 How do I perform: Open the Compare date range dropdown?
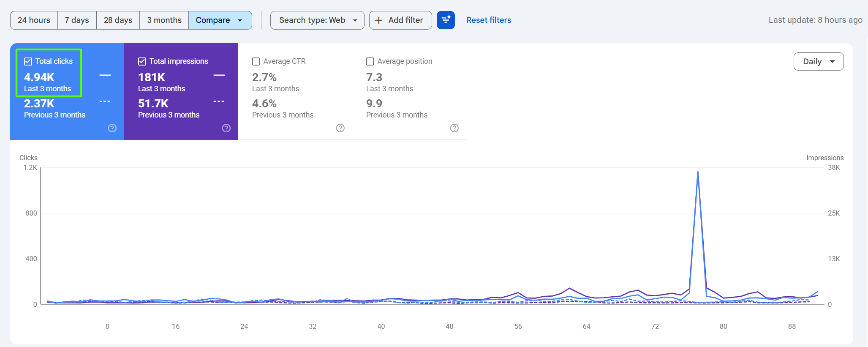220,20
